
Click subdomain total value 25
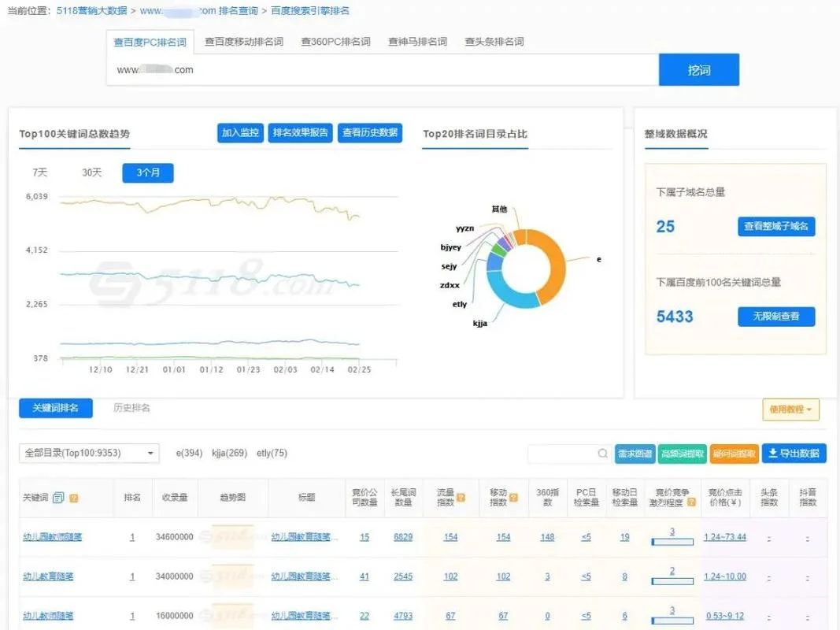coord(665,227)
